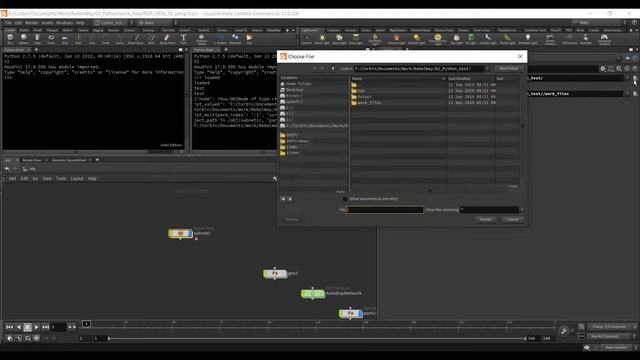Screen dimensions: 640x360
Task: Open the parameter pane gear menu
Action: point(603,69)
